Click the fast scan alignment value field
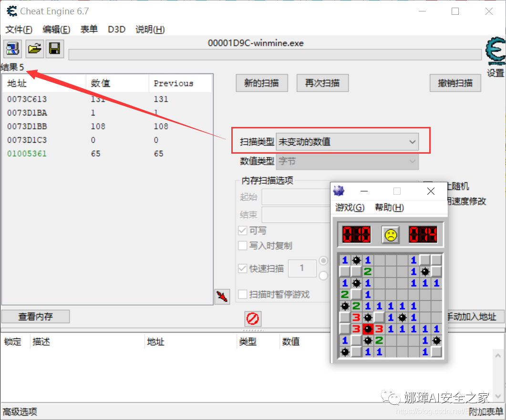This screenshot has width=506, height=420. [302, 268]
